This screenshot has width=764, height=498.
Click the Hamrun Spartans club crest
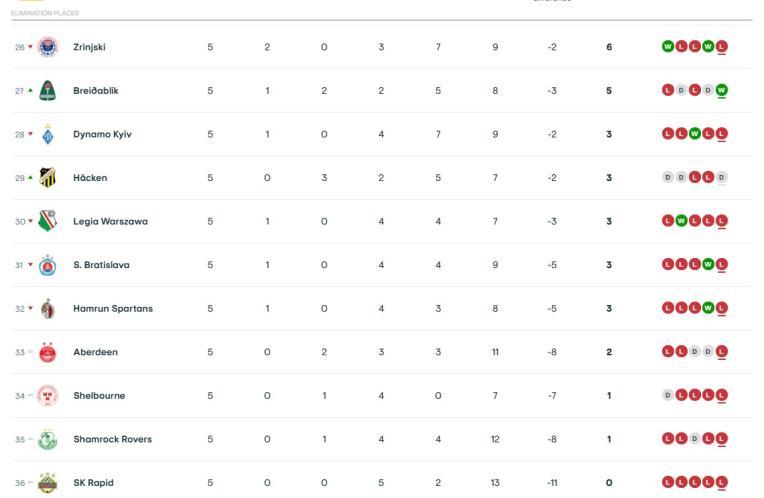[48, 309]
